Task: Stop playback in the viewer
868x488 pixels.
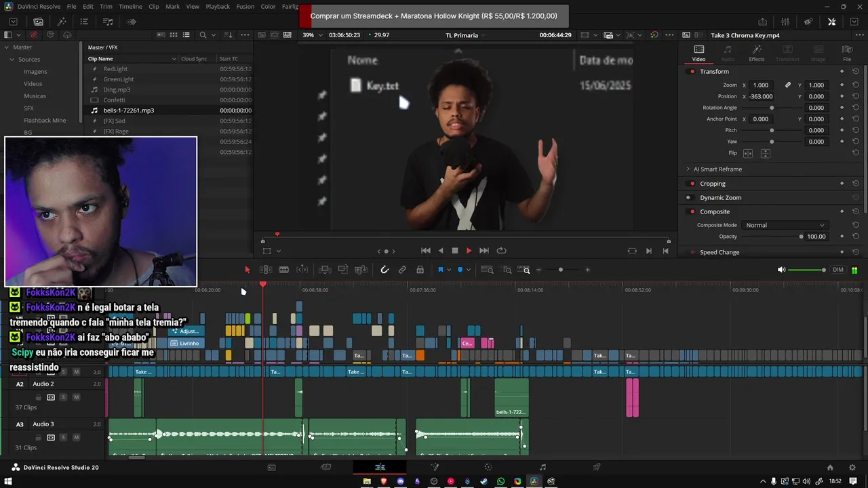Action: pos(455,251)
